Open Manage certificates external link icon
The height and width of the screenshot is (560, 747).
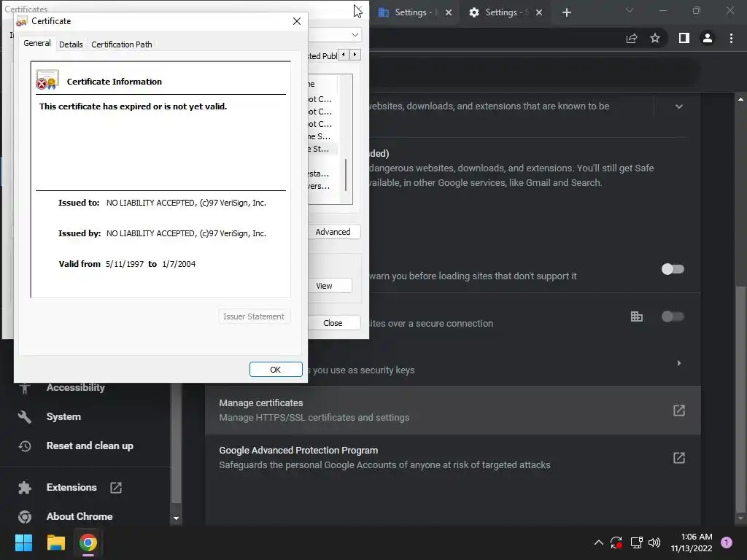679,411
